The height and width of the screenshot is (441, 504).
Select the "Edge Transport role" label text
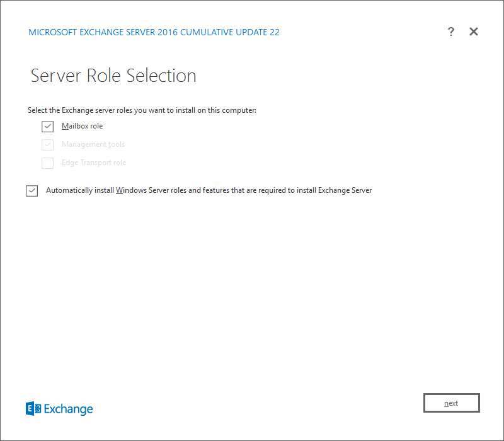tap(94, 163)
